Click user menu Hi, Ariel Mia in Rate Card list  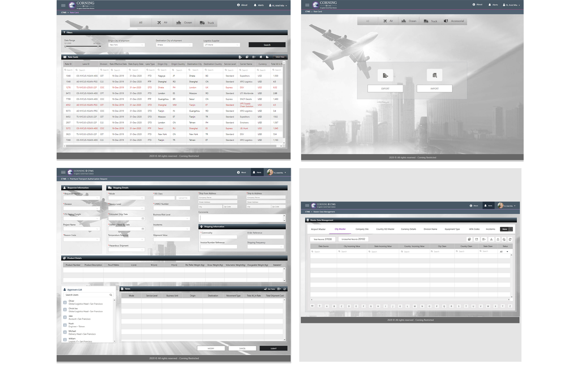pos(278,5)
